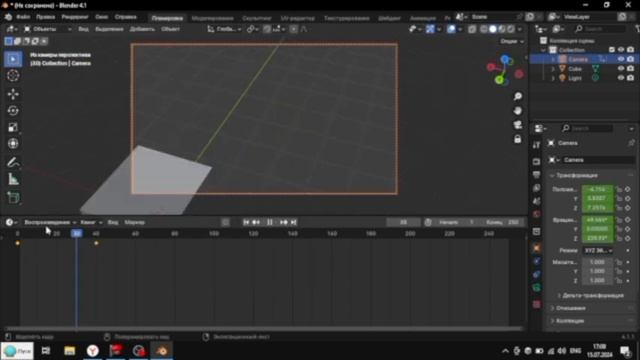Screen dimensions: 640x360
Task: Click the keyframe diamond at frame 40
Action: pos(96,243)
